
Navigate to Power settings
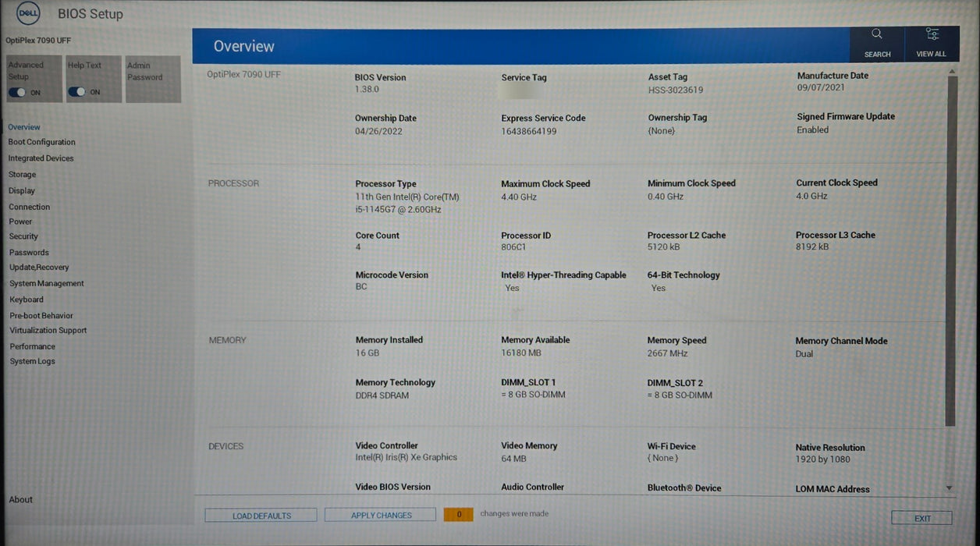(x=20, y=222)
